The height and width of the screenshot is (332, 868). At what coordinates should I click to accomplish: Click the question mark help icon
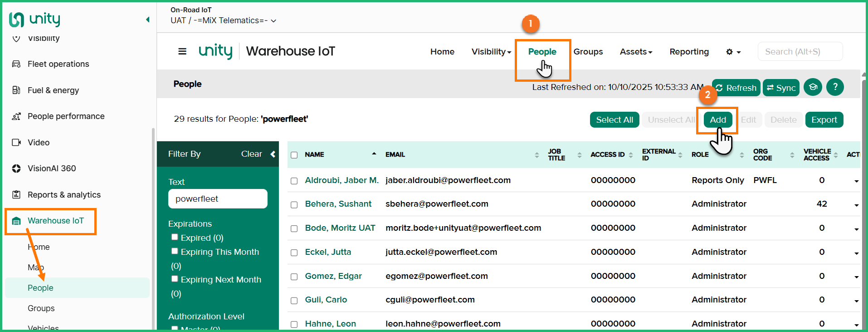[834, 87]
